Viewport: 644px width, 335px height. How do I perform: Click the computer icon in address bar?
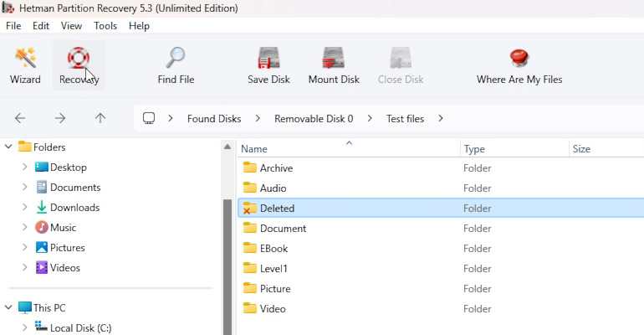tap(149, 118)
